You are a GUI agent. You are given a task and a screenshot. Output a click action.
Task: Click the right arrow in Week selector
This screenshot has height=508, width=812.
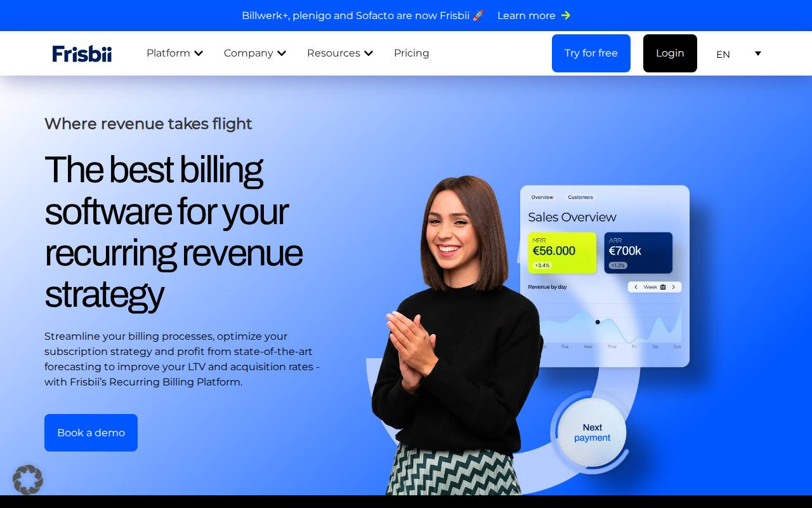tap(674, 287)
